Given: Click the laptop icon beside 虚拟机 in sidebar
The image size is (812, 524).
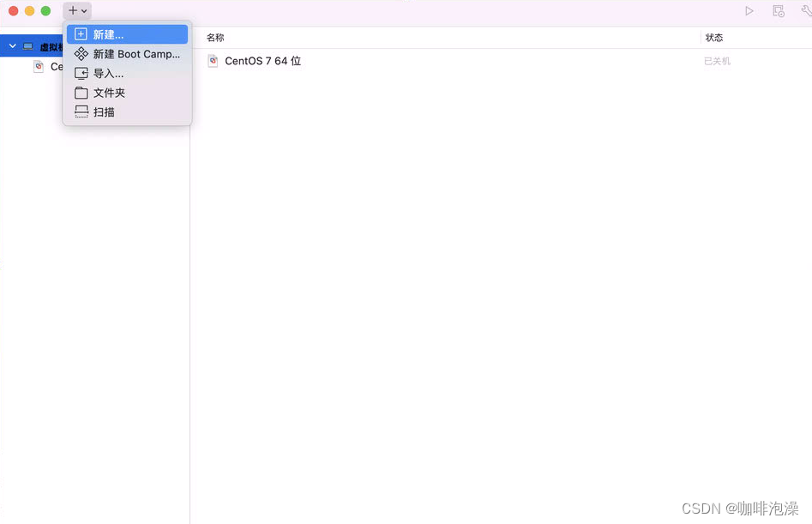Looking at the screenshot, I should [x=28, y=46].
